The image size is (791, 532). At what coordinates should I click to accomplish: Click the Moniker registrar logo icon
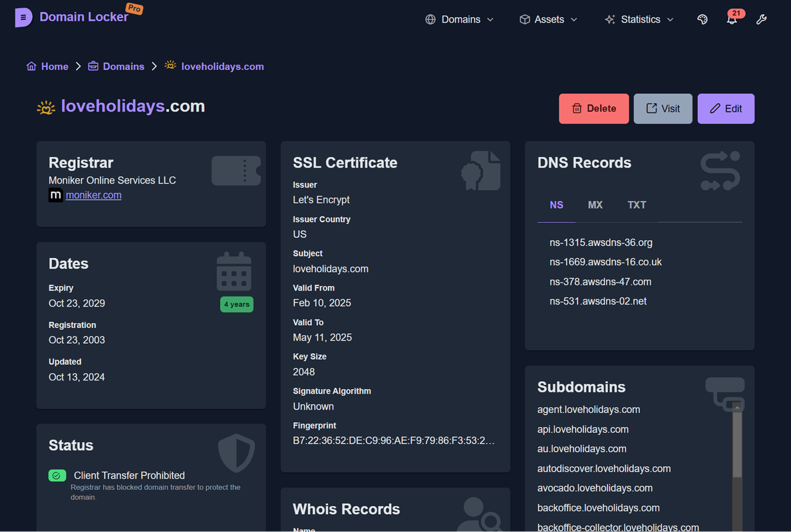click(x=56, y=196)
